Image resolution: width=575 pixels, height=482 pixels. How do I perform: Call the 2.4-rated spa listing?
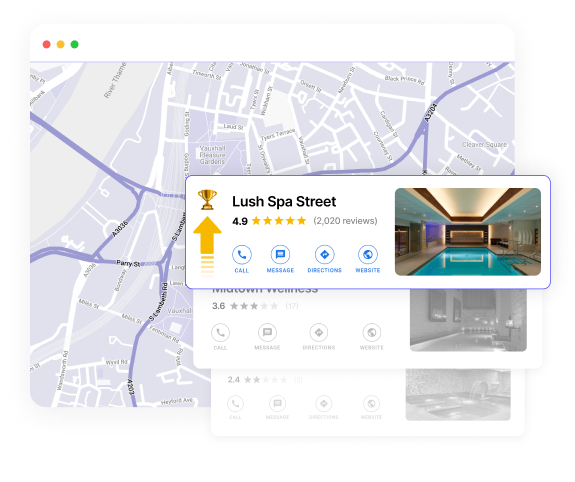tap(235, 404)
